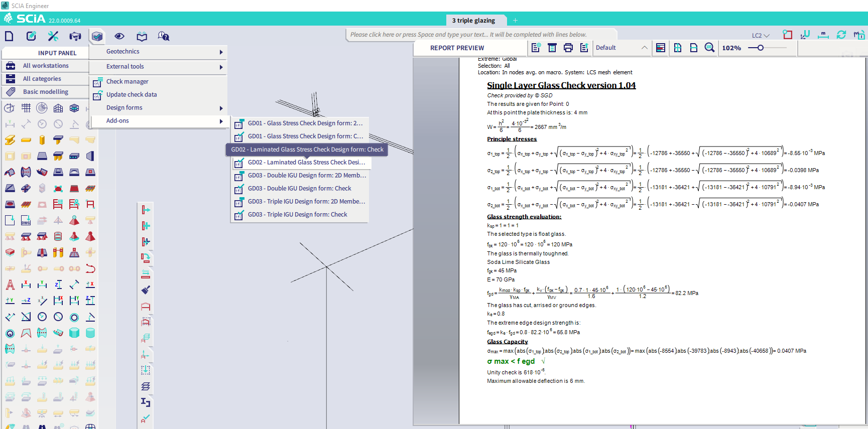
Task: Open the Help open-book menu icon
Action: click(142, 36)
